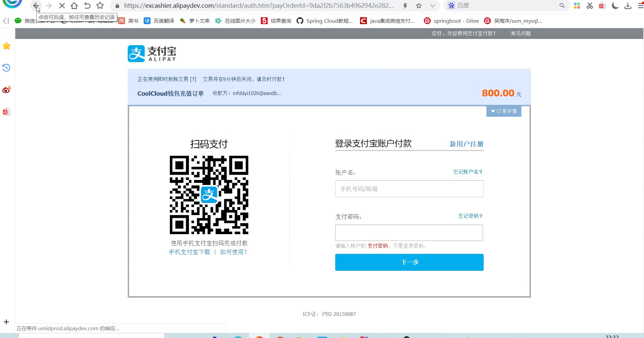Open the history clock icon in sidebar
The width and height of the screenshot is (644, 338).
[6, 68]
